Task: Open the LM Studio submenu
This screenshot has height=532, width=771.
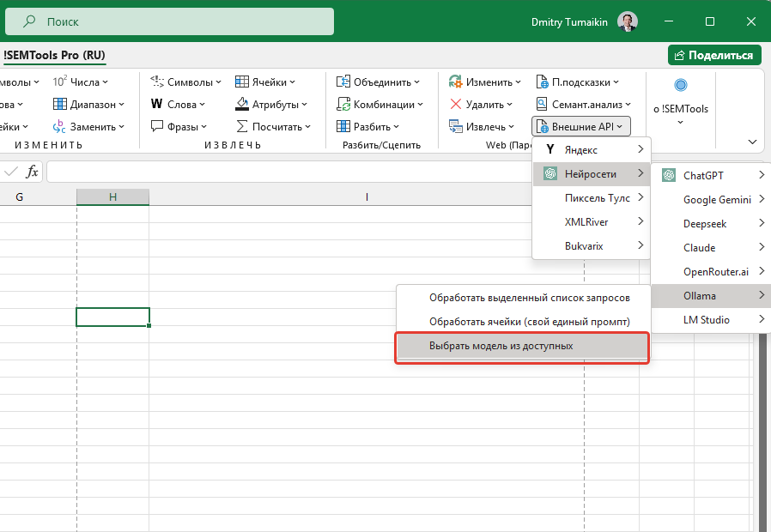Action: 711,320
